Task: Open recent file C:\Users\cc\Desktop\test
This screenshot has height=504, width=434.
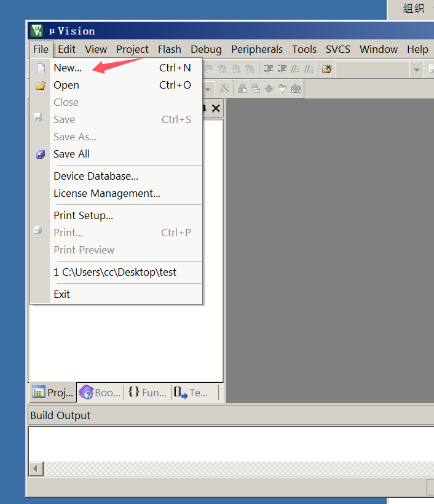Action: 116,272
